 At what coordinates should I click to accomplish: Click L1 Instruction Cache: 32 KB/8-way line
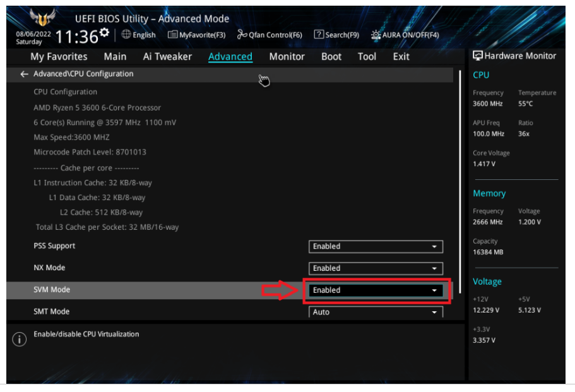point(93,183)
